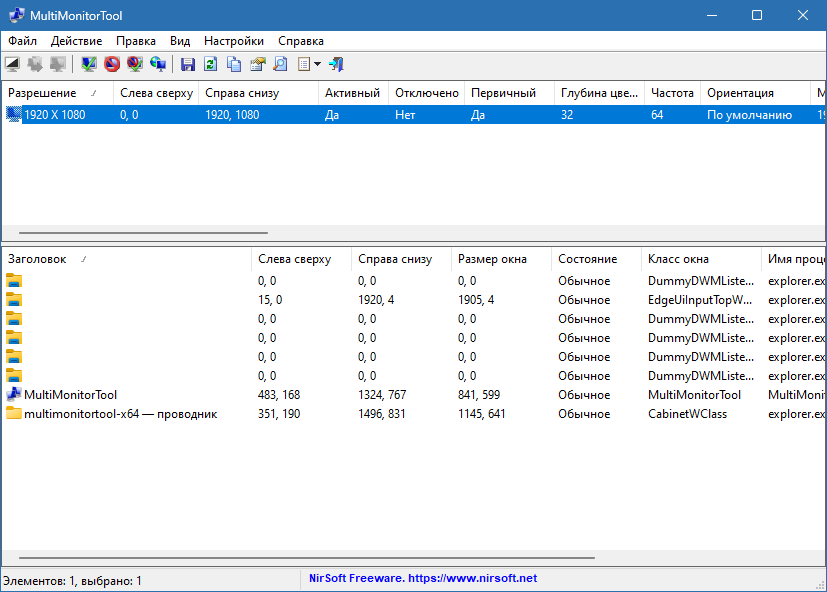Click explorer icon in the EdgeUiInputTopW row

(x=14, y=300)
